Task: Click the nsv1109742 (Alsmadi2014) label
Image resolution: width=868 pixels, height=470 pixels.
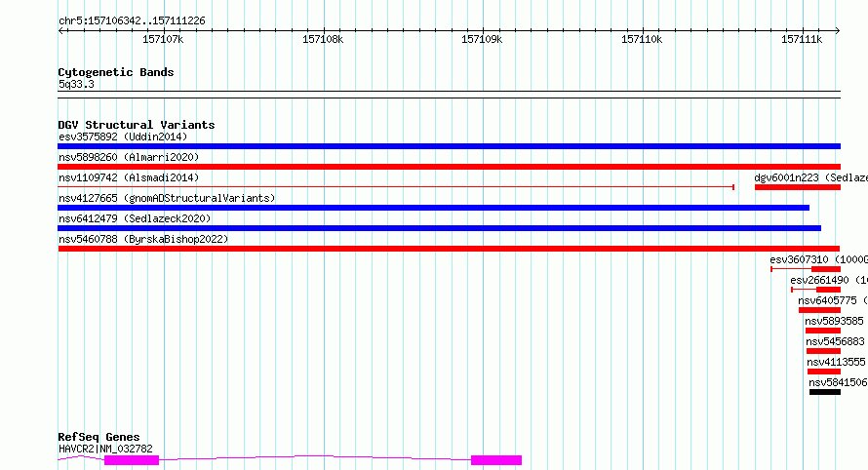Action: (129, 177)
